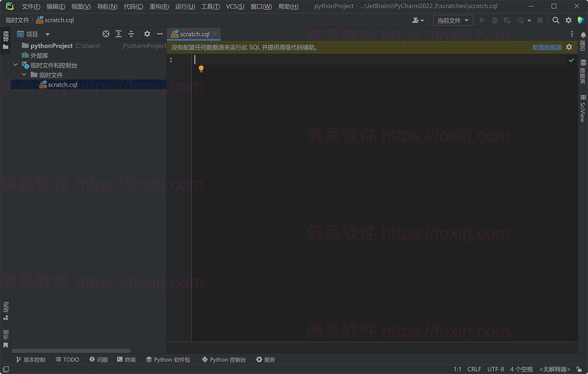The width and height of the screenshot is (588, 374).
Task: Click the line 1 number in gutter
Action: click(171, 60)
